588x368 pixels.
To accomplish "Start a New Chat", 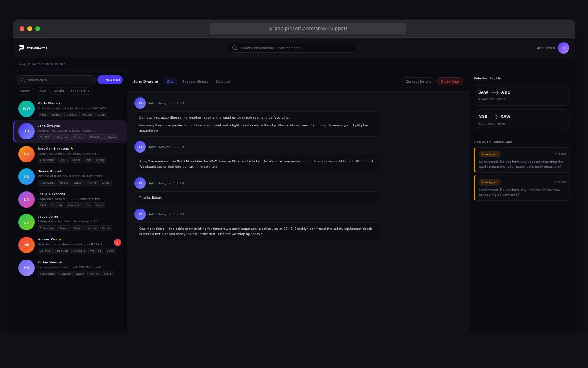I will click(x=110, y=80).
